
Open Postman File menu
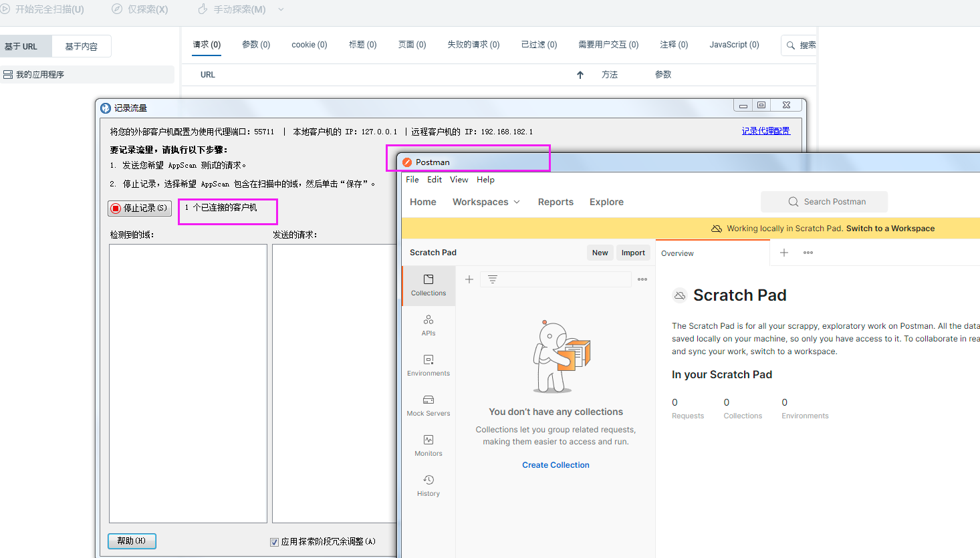(412, 180)
